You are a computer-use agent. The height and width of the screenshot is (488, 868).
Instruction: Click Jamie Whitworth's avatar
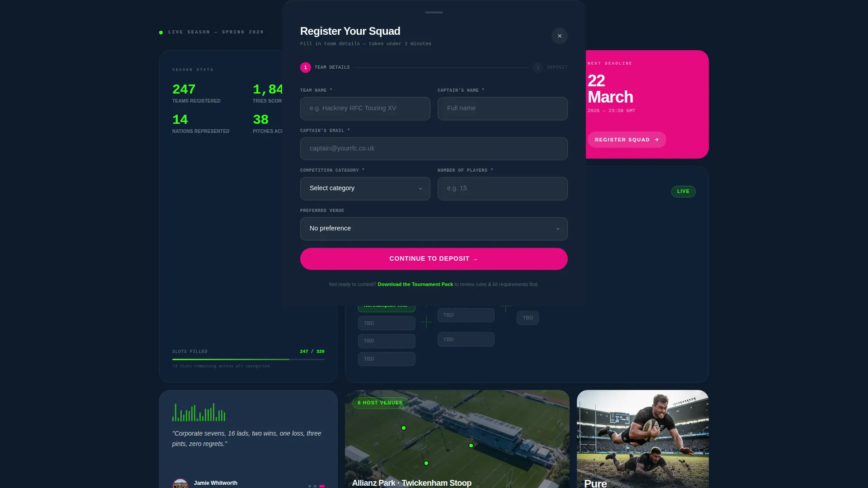(x=180, y=483)
